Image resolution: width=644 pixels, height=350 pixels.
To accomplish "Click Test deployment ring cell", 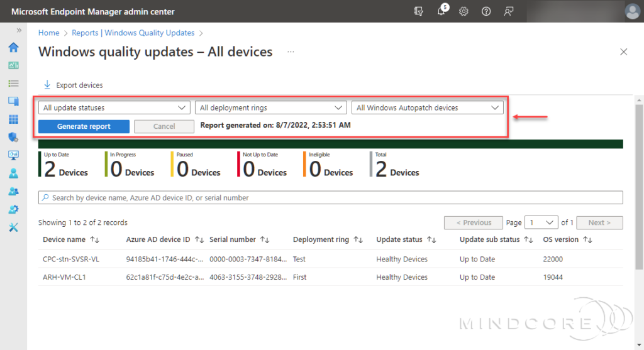I will (x=299, y=259).
